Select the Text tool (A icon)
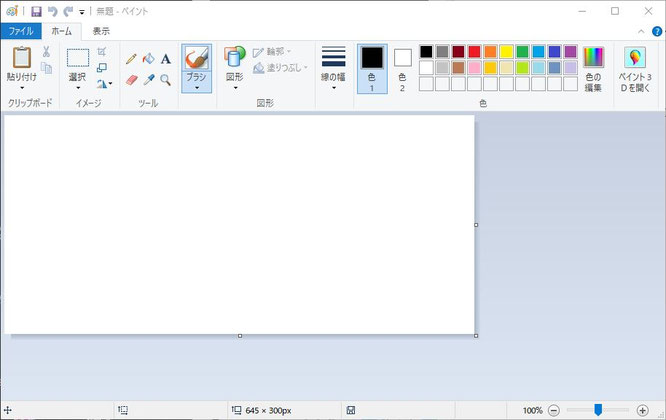The height and width of the screenshot is (420, 666). pyautogui.click(x=165, y=59)
